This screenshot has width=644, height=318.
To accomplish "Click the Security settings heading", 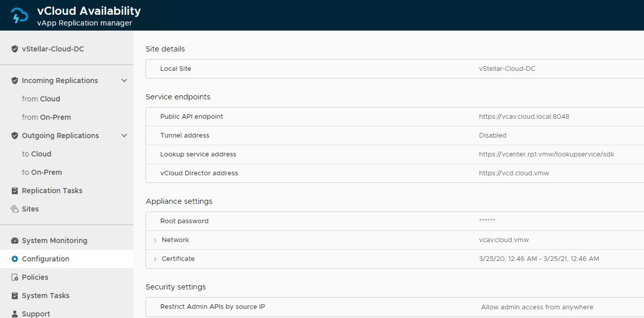I will 176,287.
